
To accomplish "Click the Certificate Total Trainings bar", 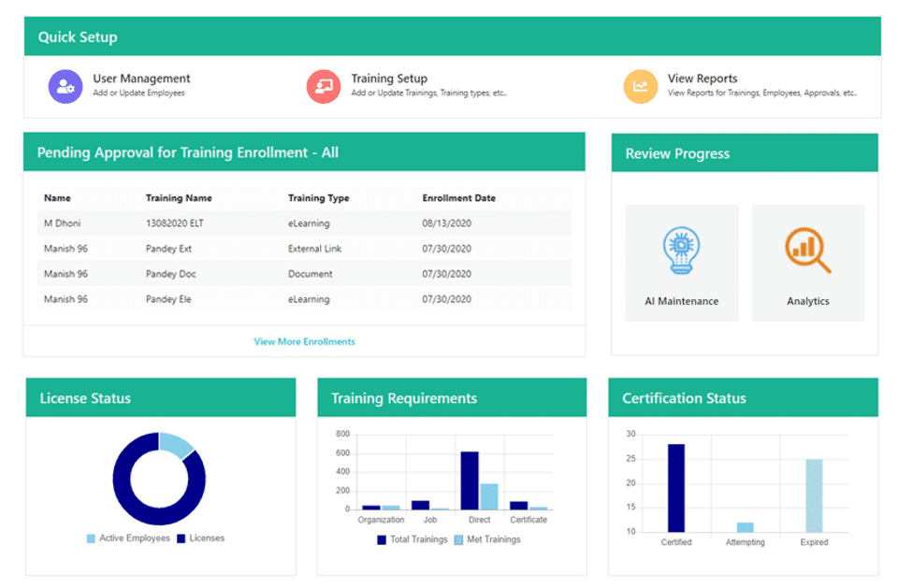I will click(519, 506).
